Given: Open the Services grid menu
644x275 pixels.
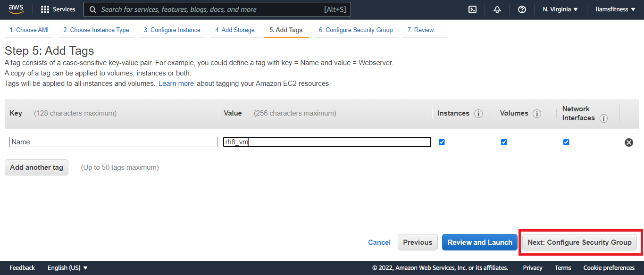Looking at the screenshot, I should [x=58, y=9].
